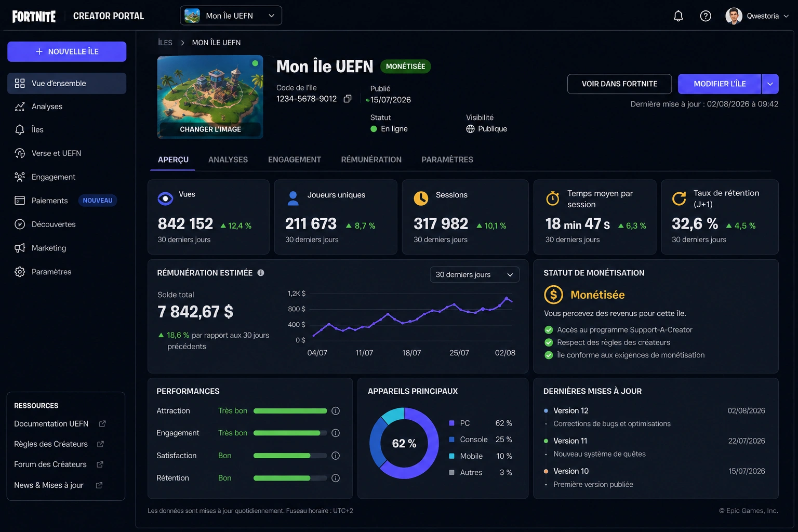Click the info icon next to Rémunération estimée

[x=261, y=273]
